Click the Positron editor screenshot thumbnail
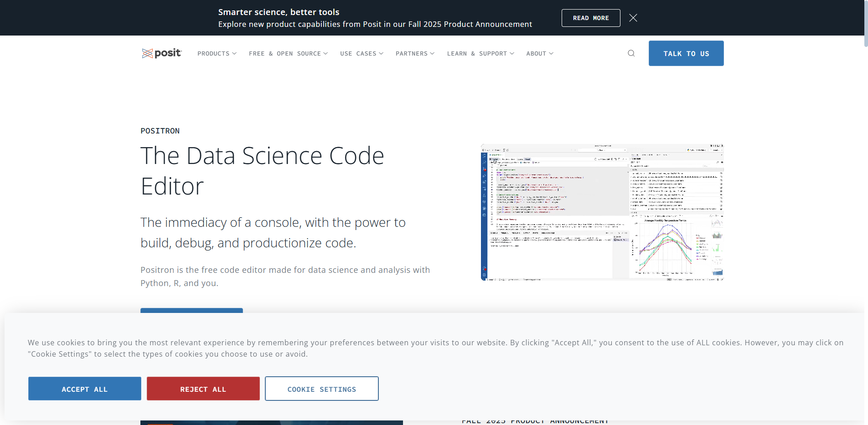 pos(602,212)
